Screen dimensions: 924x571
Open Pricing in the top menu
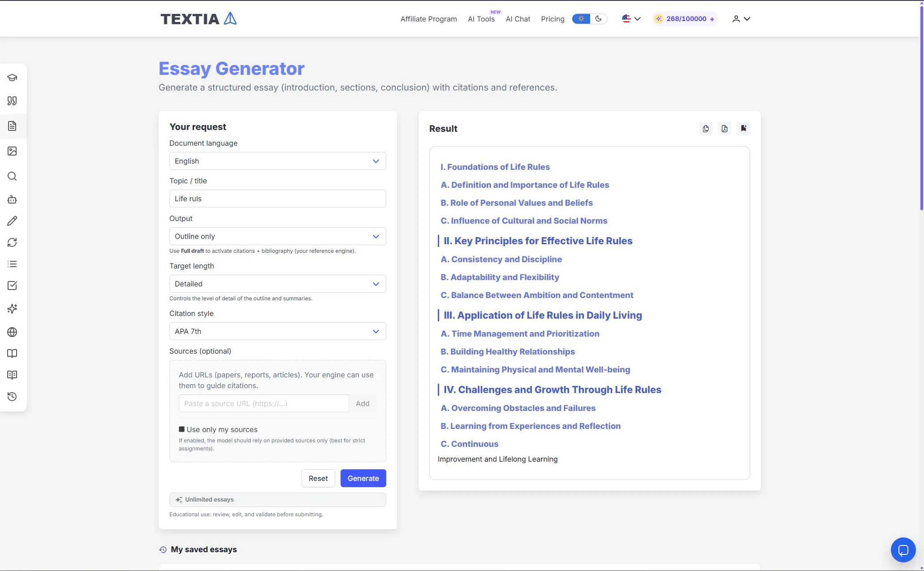pos(553,19)
